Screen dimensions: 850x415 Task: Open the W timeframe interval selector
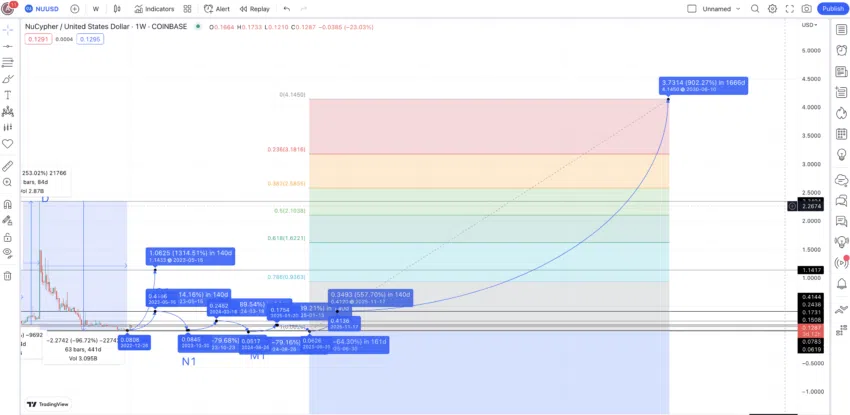pyautogui.click(x=96, y=9)
